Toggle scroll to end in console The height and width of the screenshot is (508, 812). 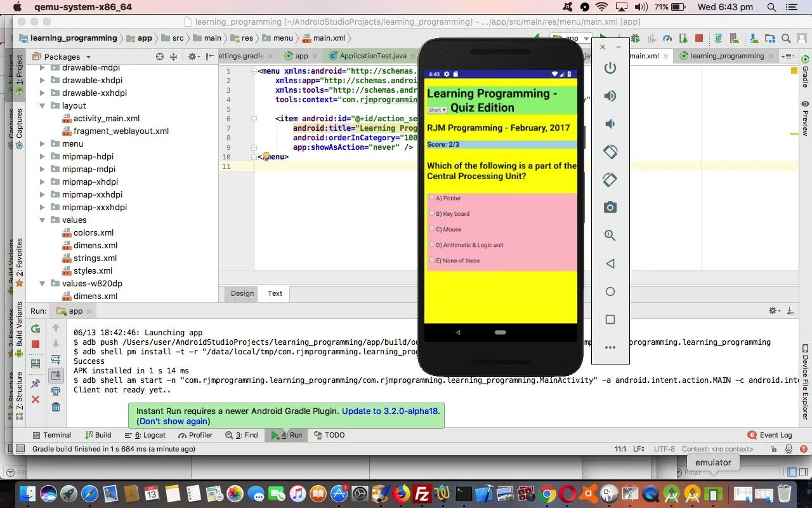coord(56,375)
